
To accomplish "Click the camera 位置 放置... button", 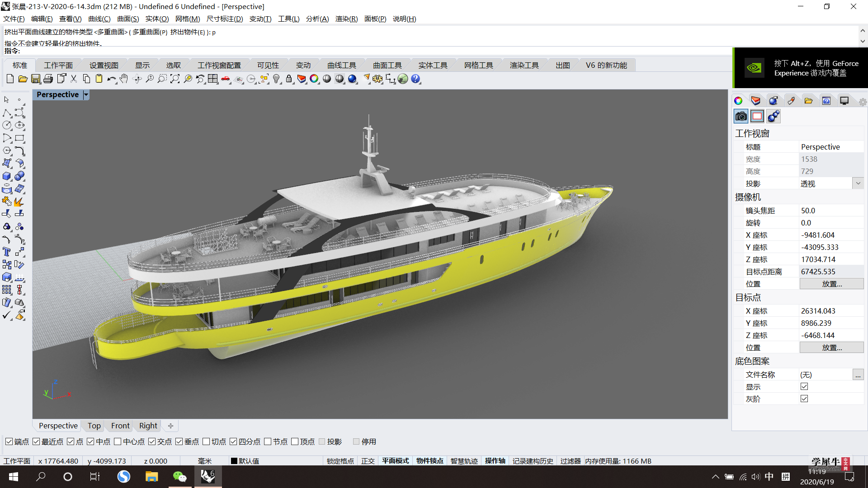I will [x=832, y=284].
